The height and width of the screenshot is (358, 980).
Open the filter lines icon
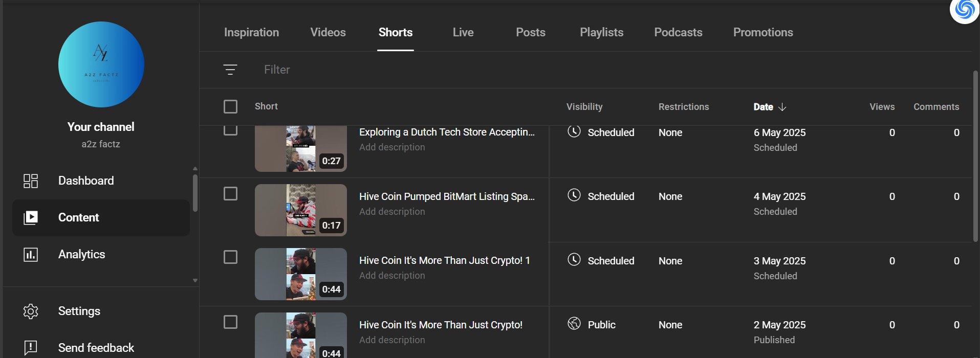point(230,70)
